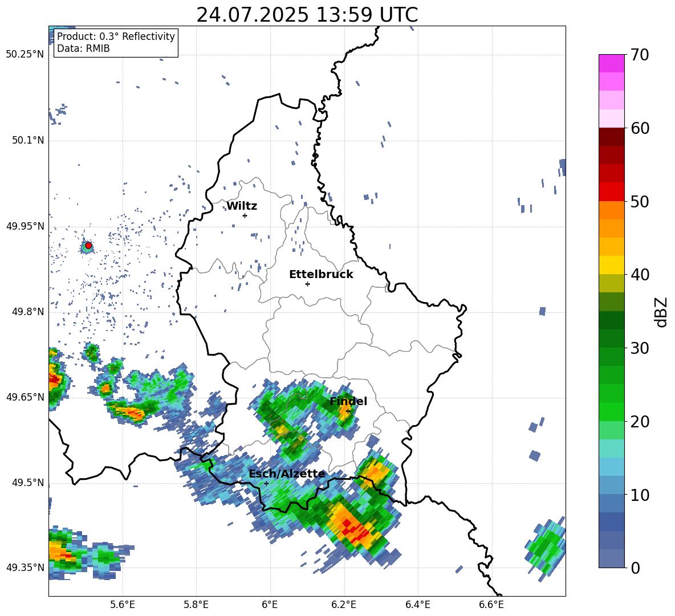Click the red storm core south of Luxembourg border

[x=355, y=530]
